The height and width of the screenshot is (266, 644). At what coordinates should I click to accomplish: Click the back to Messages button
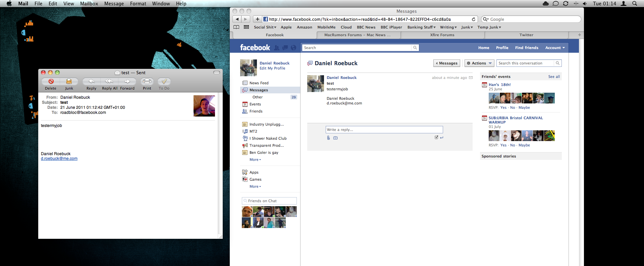click(447, 63)
